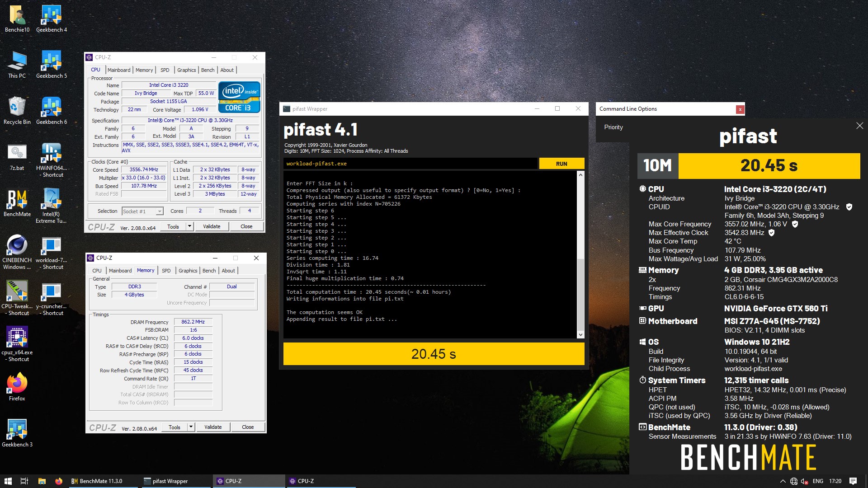Click Close in bottom CPU-Z window
Image resolution: width=868 pixels, height=488 pixels.
[x=248, y=427]
